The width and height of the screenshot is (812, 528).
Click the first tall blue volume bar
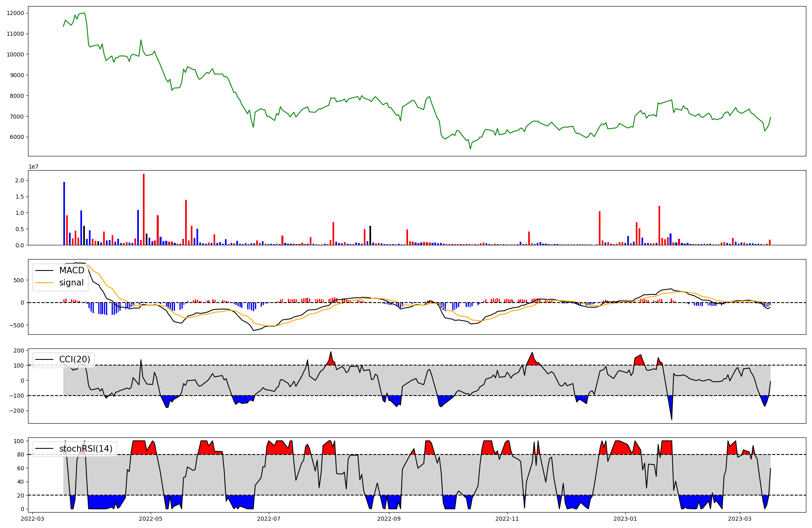(64, 213)
